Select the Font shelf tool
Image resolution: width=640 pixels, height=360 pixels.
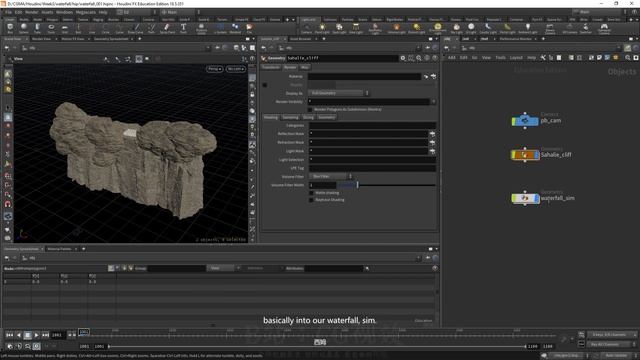pyautogui.click(x=183, y=28)
